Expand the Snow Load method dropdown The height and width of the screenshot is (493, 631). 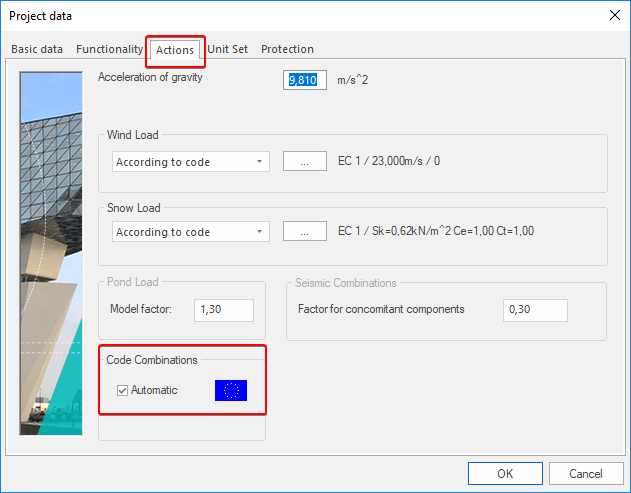[x=191, y=232]
